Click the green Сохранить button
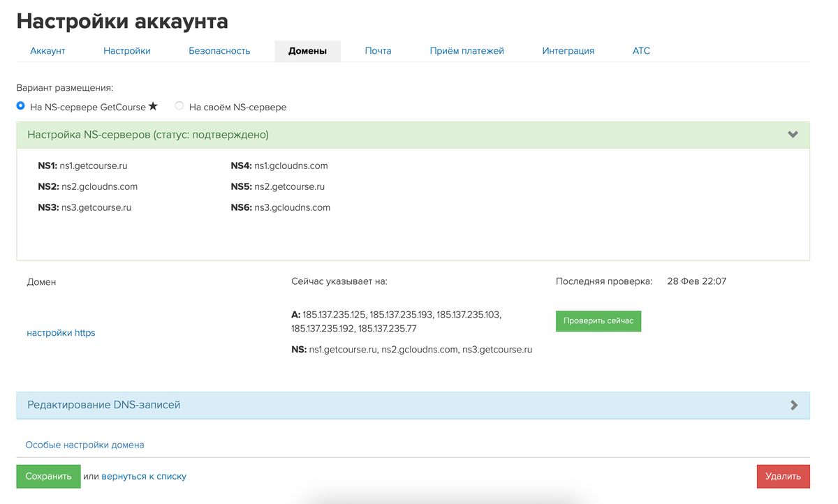Image resolution: width=838 pixels, height=504 pixels. (x=48, y=476)
